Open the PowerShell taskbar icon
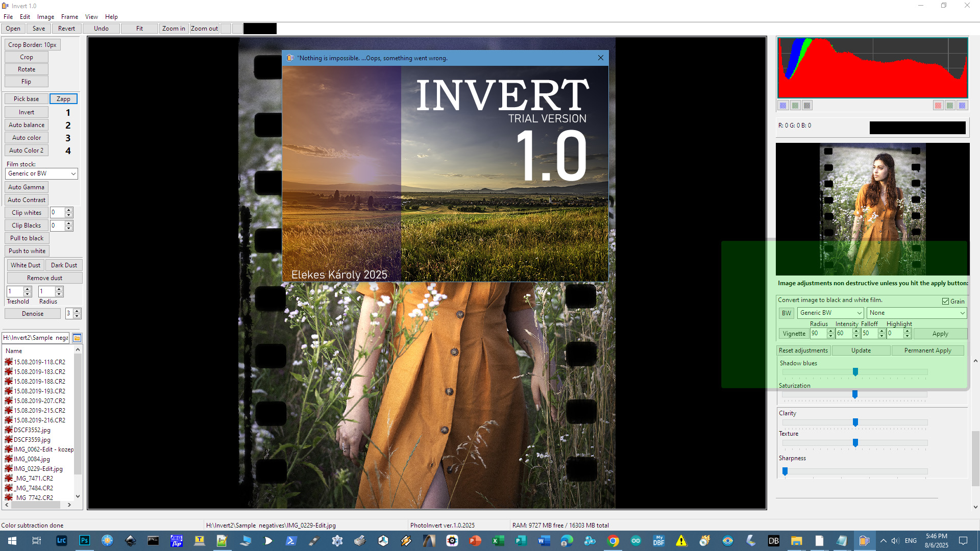 coord(291,541)
